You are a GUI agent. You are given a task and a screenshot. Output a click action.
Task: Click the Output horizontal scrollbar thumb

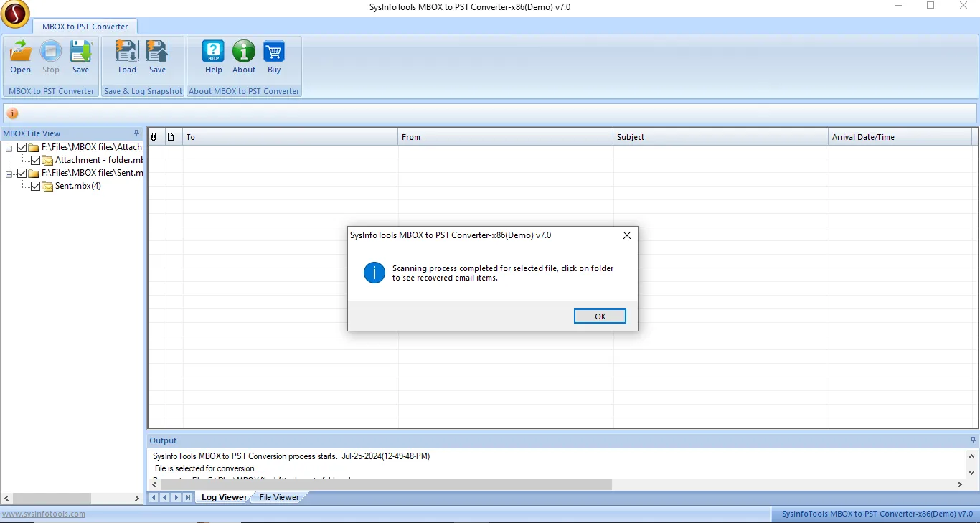386,485
